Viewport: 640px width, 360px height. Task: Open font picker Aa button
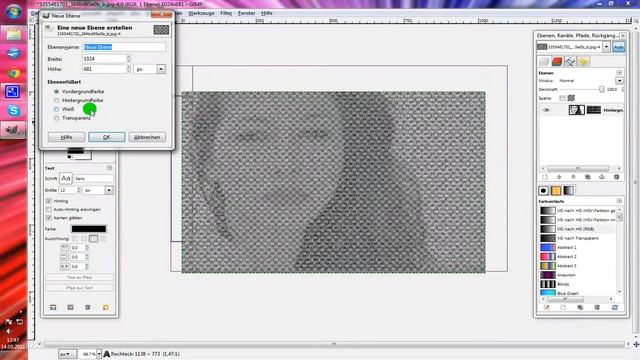click(65, 178)
